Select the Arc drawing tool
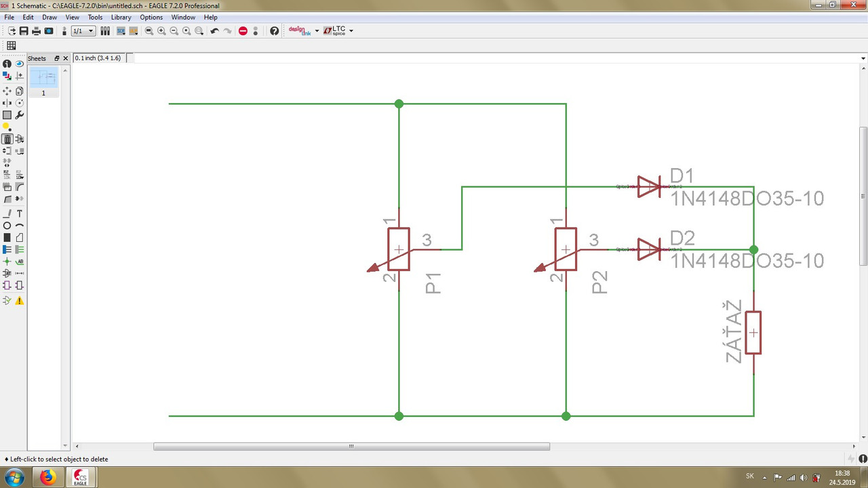This screenshot has height=488, width=868. [20, 226]
